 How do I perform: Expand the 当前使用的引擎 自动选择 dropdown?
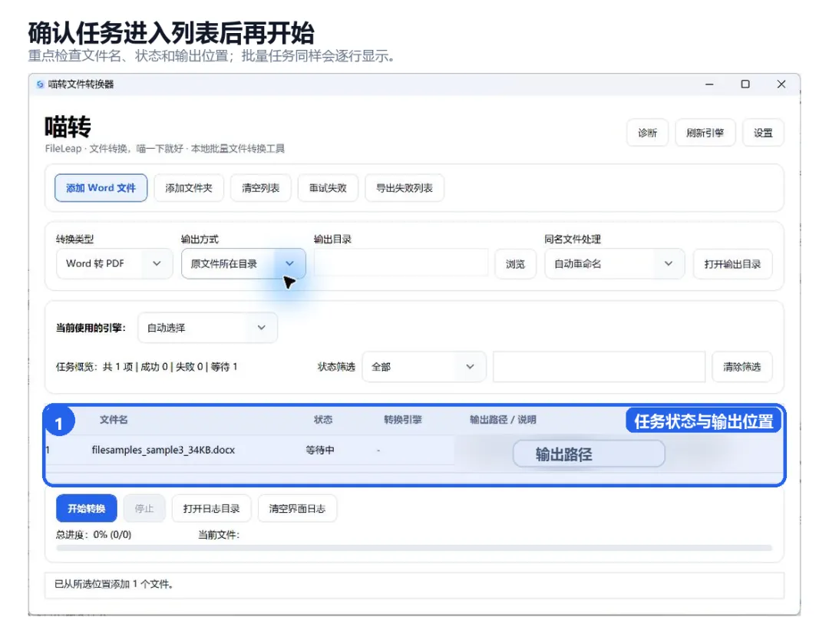tap(207, 328)
